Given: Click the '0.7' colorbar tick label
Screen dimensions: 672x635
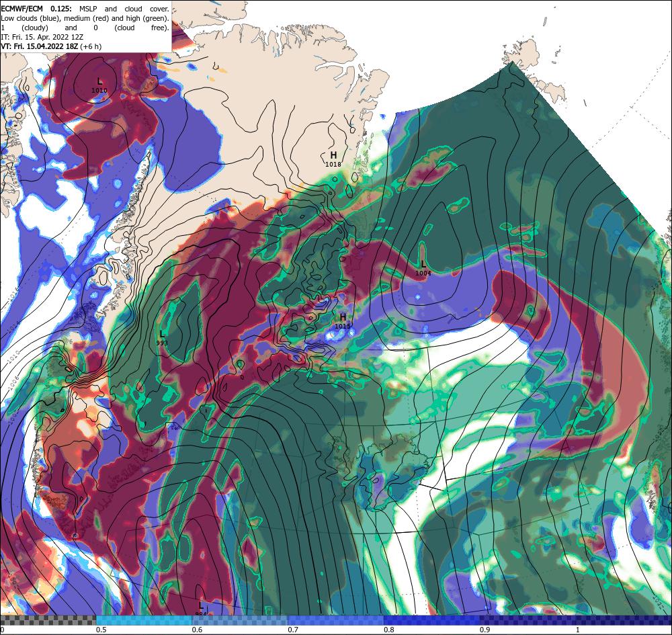Looking at the screenshot, I should click(293, 630).
